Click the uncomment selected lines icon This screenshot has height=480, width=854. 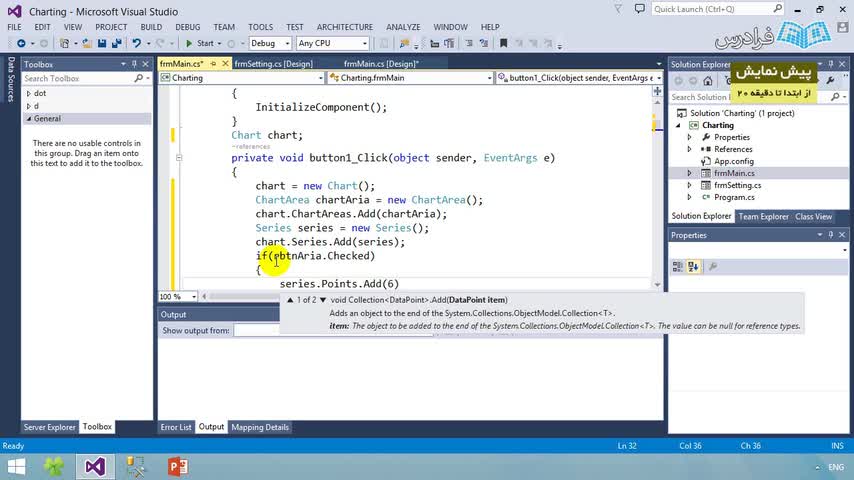point(484,43)
